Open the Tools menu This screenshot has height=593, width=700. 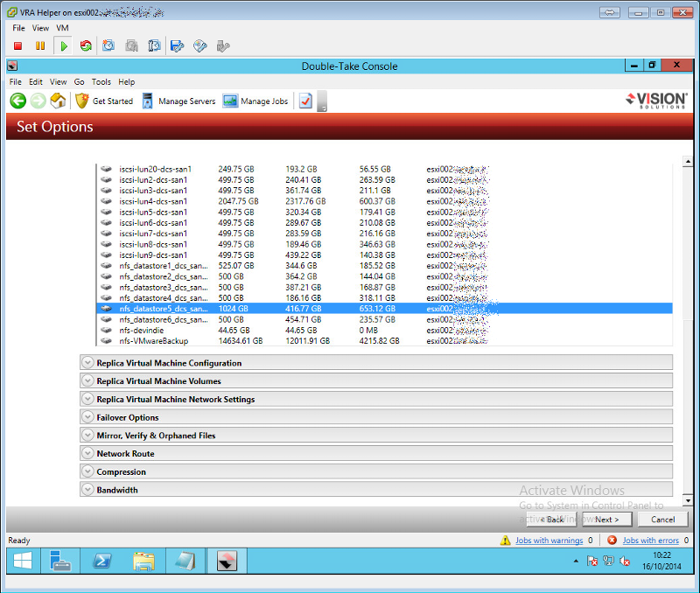[x=101, y=81]
